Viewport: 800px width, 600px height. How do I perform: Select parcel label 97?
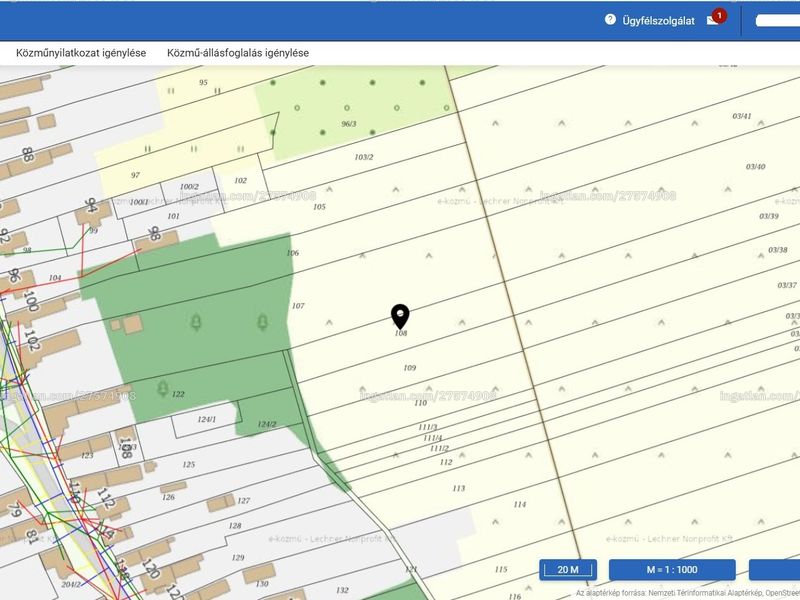coord(135,175)
